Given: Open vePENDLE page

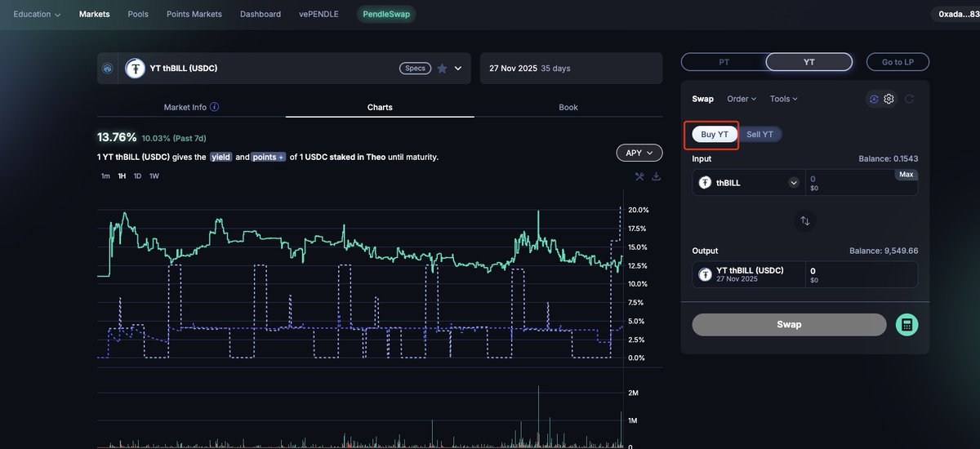Looking at the screenshot, I should point(318,14).
